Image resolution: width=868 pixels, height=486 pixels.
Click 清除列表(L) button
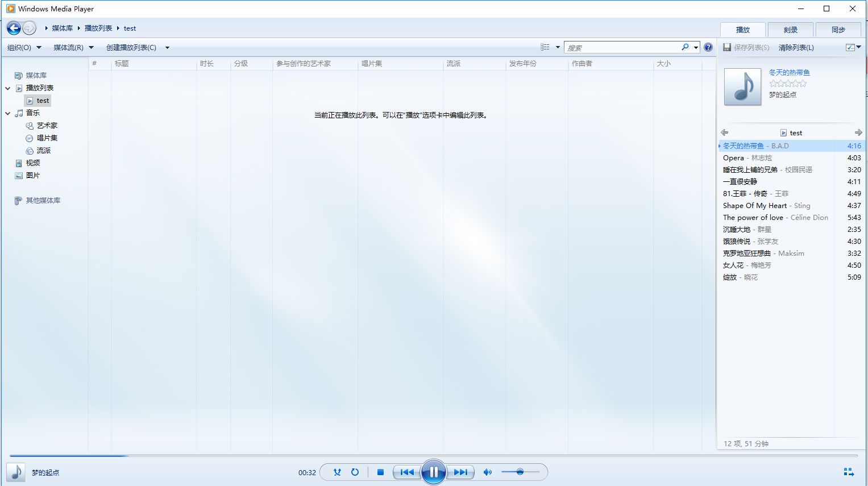pos(796,48)
